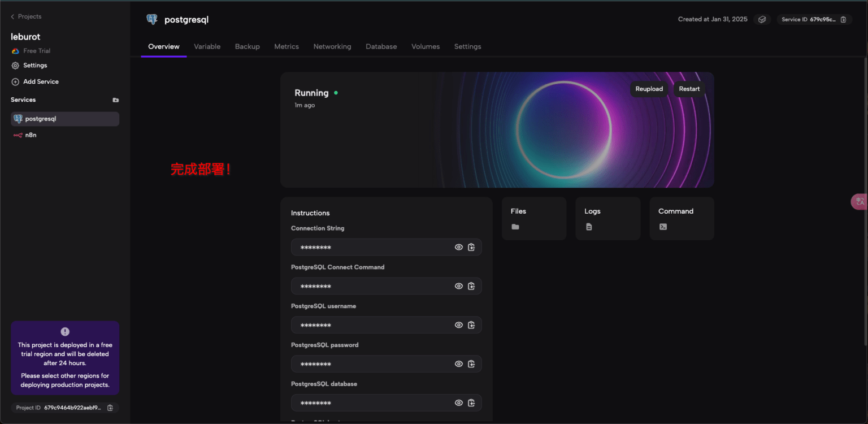Show the PostgresSQL password

tap(459, 364)
